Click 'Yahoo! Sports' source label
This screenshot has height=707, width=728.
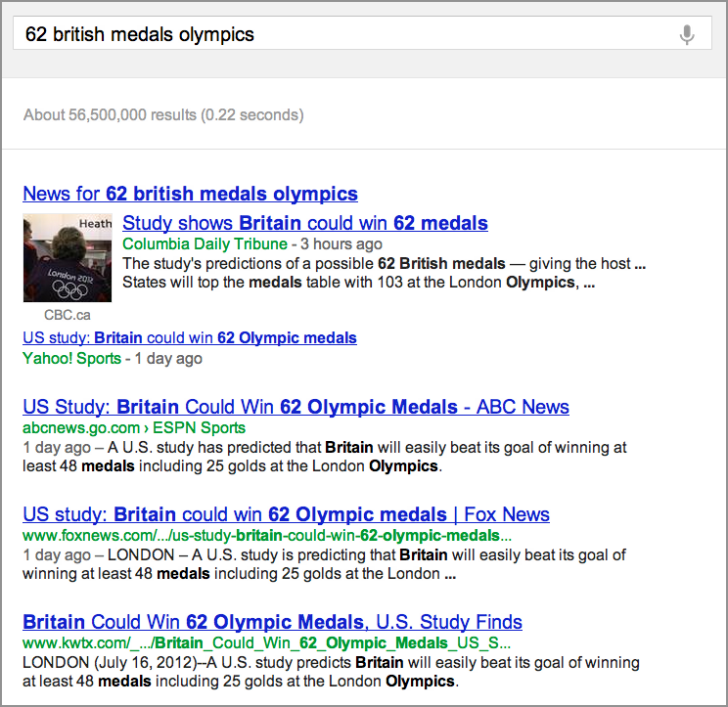pyautogui.click(x=72, y=358)
